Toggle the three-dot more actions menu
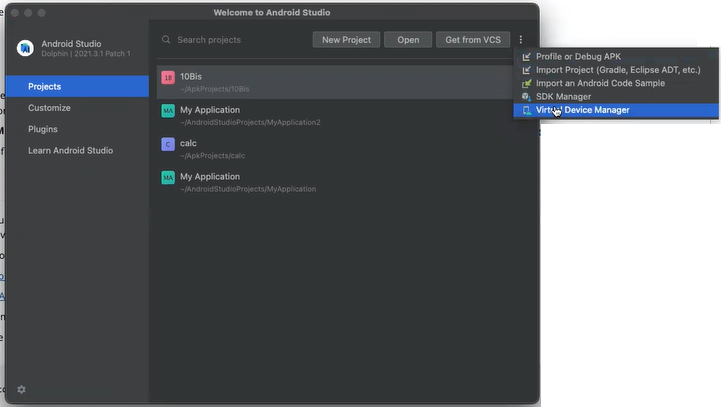721x407 pixels. [x=521, y=40]
